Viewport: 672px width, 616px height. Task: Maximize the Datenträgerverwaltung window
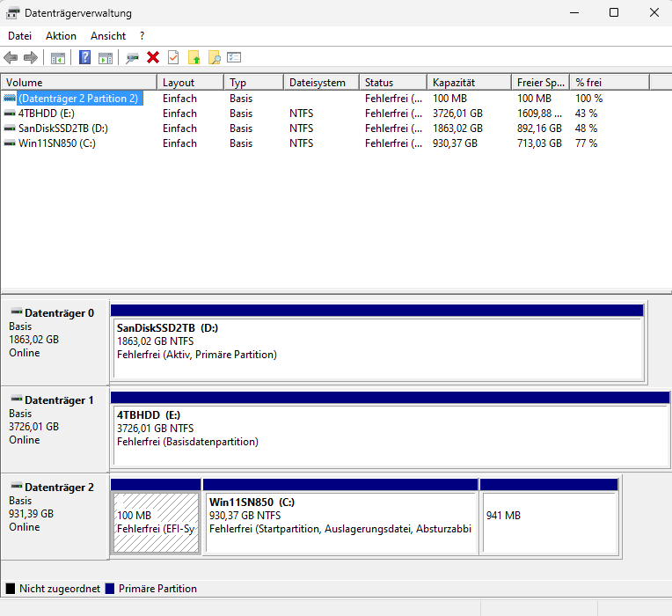tap(614, 13)
